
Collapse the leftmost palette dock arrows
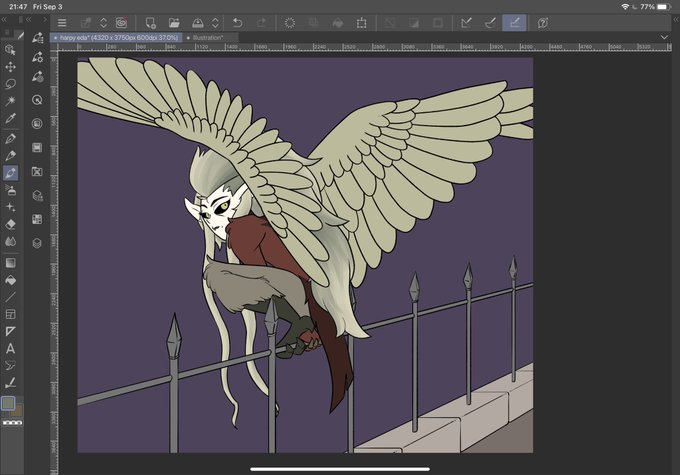pyautogui.click(x=4, y=20)
